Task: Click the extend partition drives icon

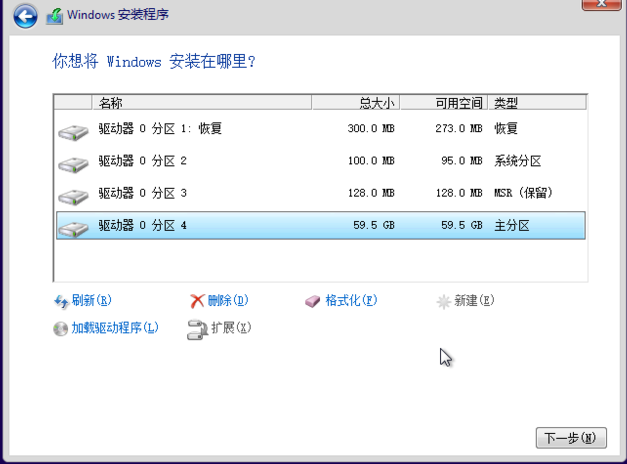Action: pyautogui.click(x=198, y=330)
